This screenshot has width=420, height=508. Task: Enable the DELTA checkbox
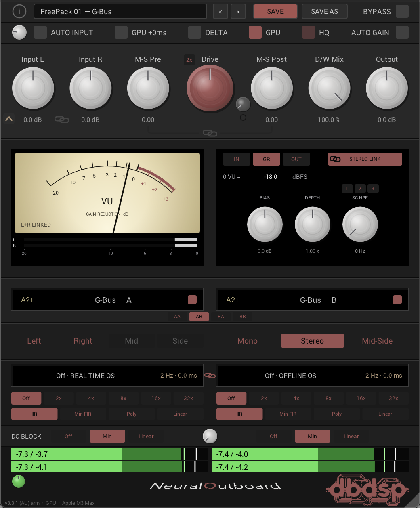point(195,32)
